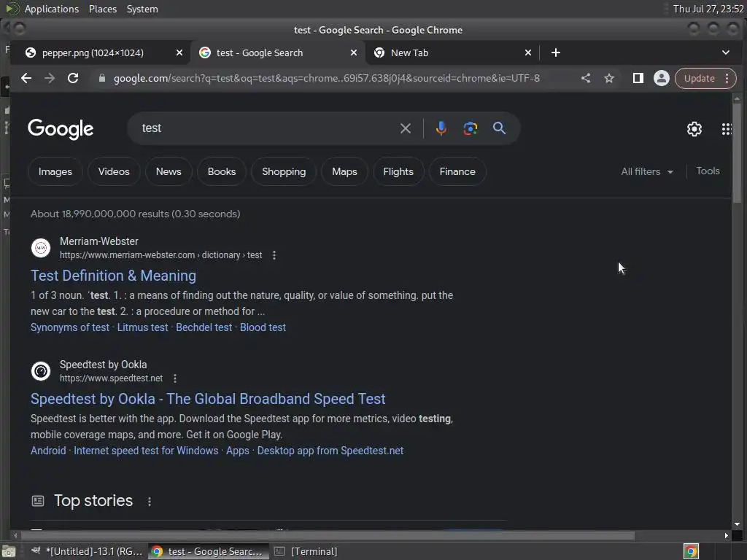This screenshot has height=560, width=747.
Task: Click Merriam-Webster site favicon
Action: click(41, 248)
